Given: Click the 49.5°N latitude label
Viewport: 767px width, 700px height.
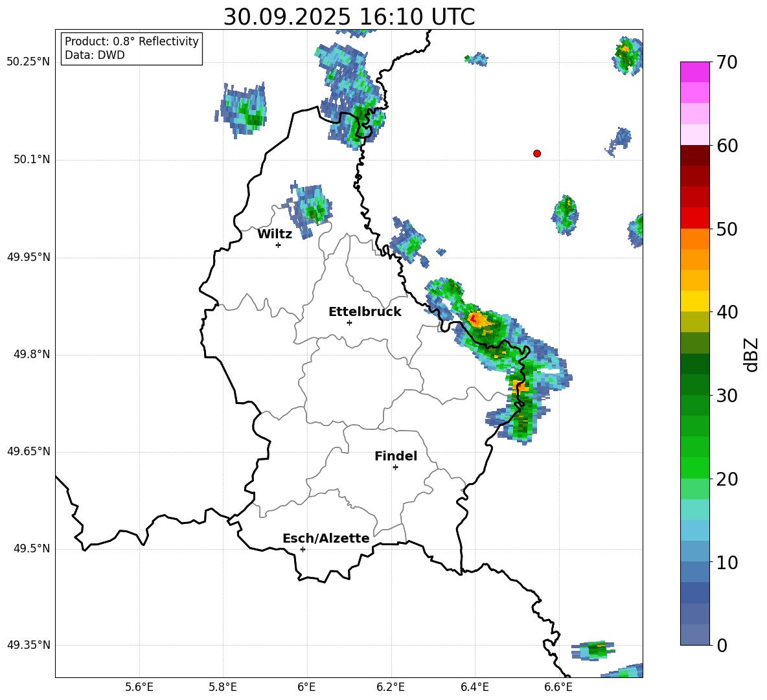Looking at the screenshot, I should tap(32, 548).
